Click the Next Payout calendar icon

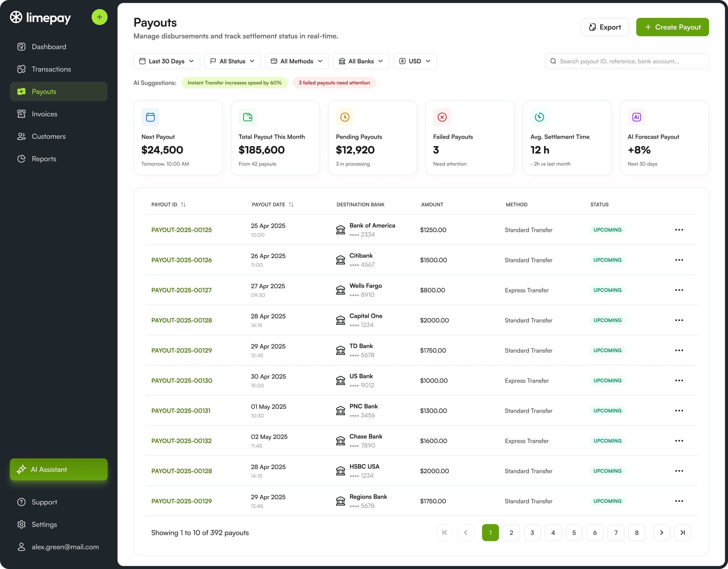[x=150, y=117]
